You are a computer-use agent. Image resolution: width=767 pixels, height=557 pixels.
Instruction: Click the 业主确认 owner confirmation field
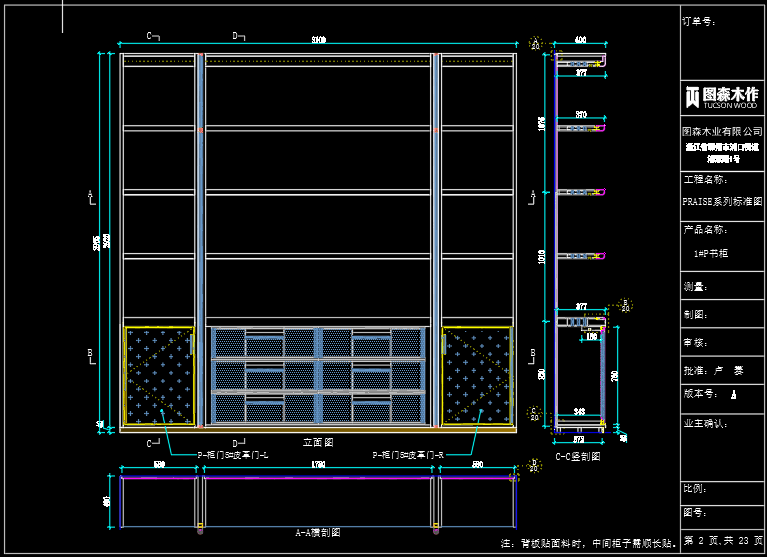coord(704,423)
